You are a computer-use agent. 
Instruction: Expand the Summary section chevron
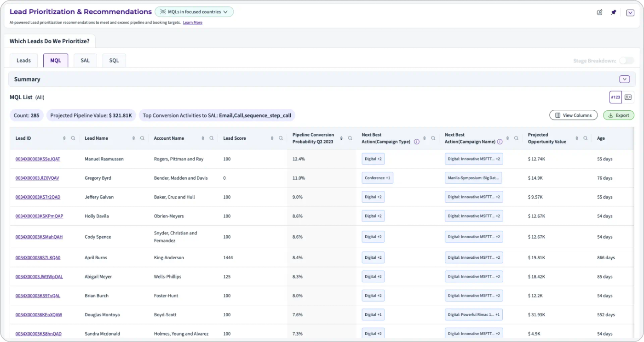click(624, 79)
